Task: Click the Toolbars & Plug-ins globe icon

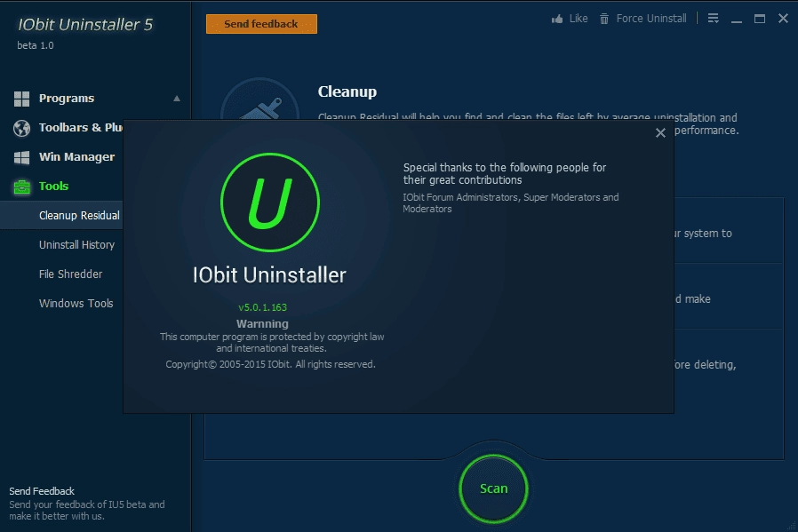Action: [x=21, y=128]
